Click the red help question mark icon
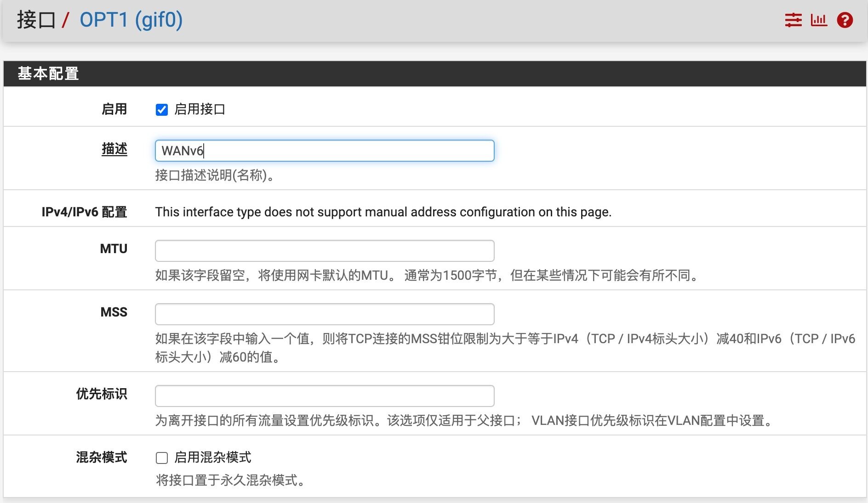This screenshot has height=503, width=868. (845, 20)
